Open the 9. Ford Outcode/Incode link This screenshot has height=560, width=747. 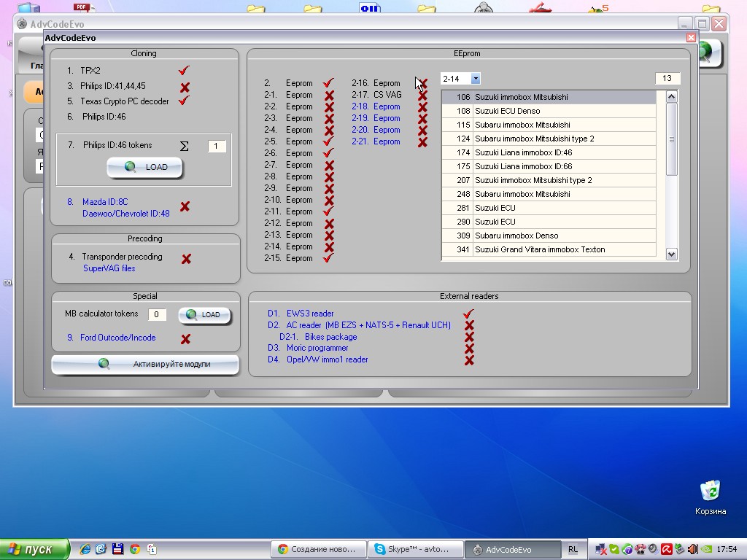112,338
